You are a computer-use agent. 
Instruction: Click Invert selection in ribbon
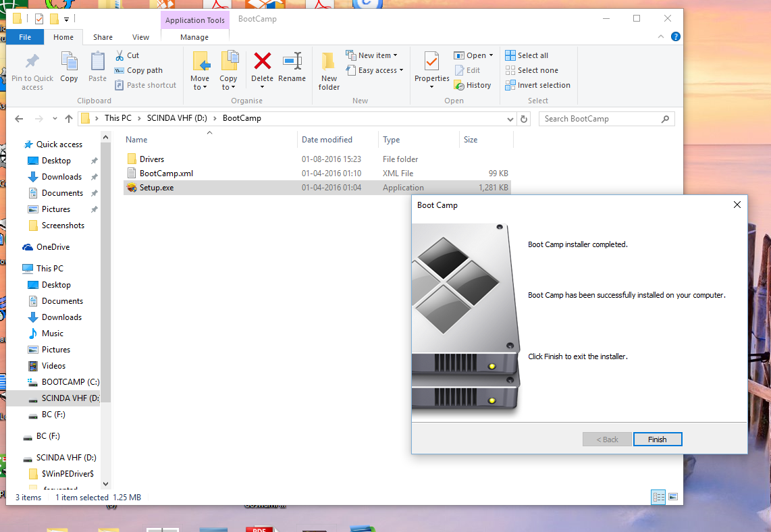538,85
